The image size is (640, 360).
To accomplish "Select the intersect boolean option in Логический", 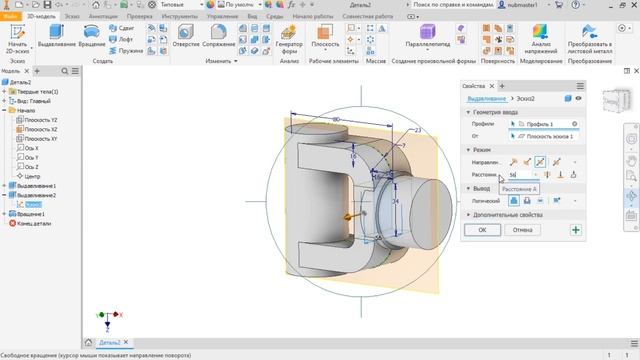I will pos(540,200).
